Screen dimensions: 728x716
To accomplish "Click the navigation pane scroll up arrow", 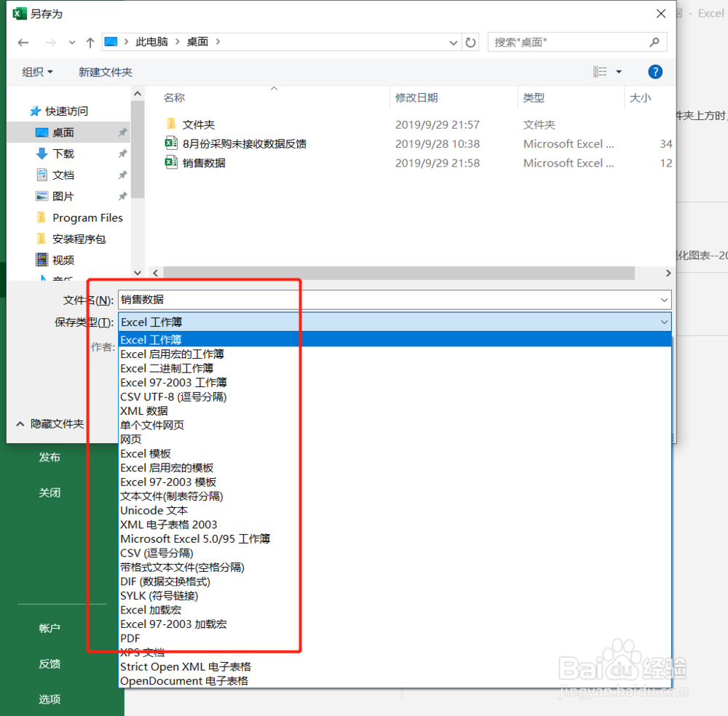I will pos(138,94).
